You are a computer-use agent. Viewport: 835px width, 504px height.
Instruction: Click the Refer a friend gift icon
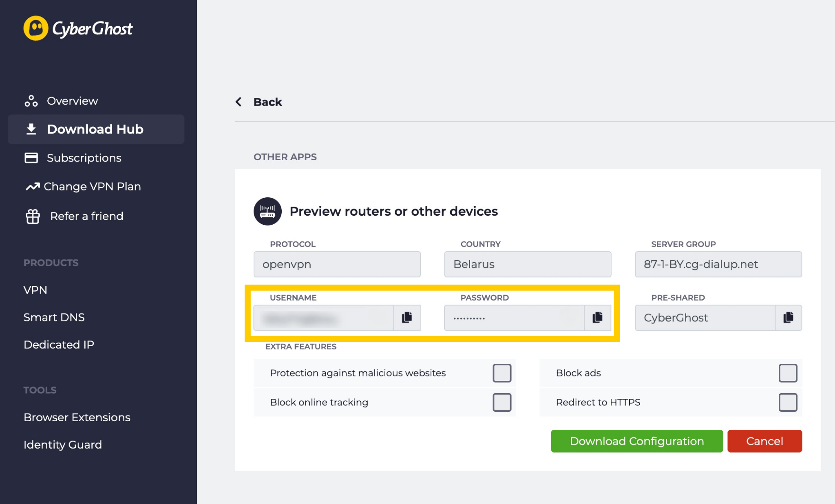(33, 216)
